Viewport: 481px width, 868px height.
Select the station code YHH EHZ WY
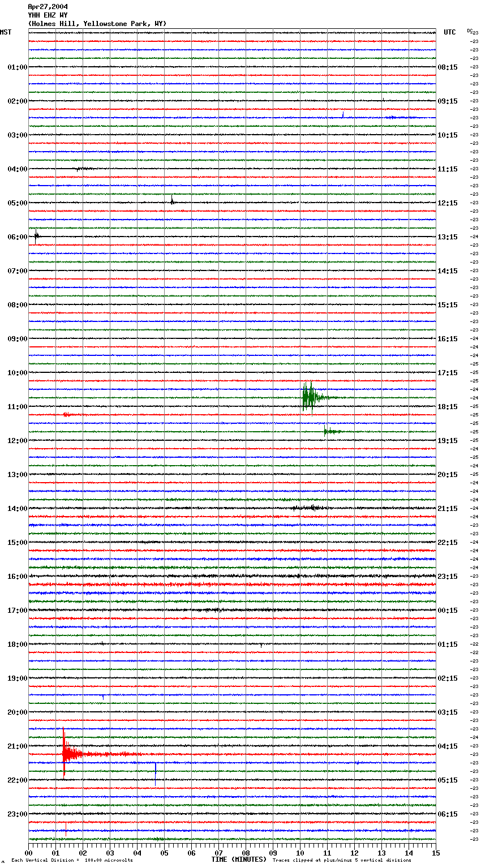[48, 15]
